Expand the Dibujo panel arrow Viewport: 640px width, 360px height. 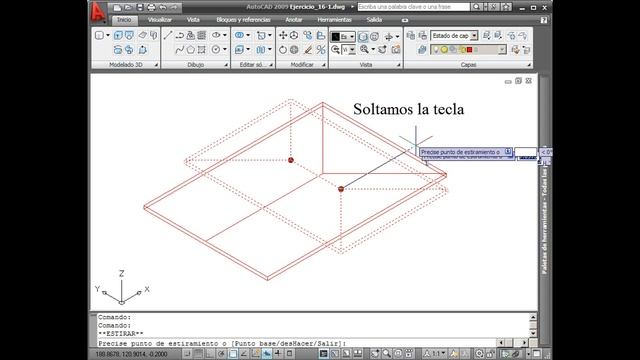coord(226,65)
